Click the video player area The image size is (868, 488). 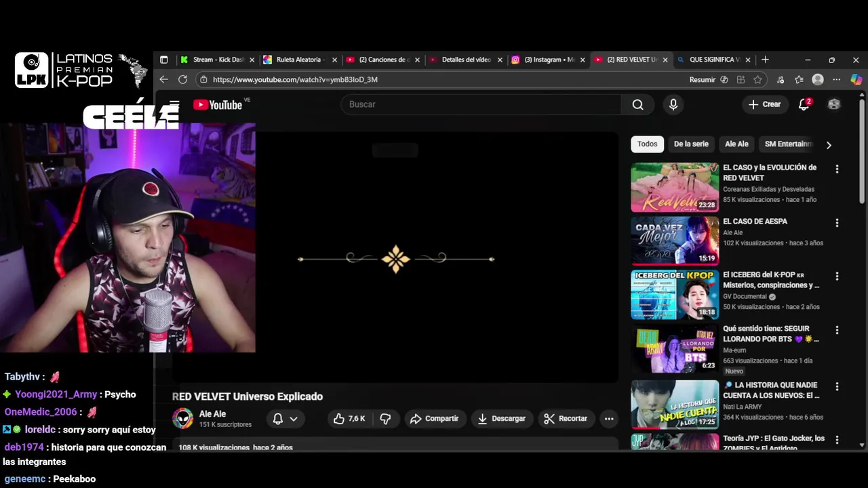click(395, 256)
